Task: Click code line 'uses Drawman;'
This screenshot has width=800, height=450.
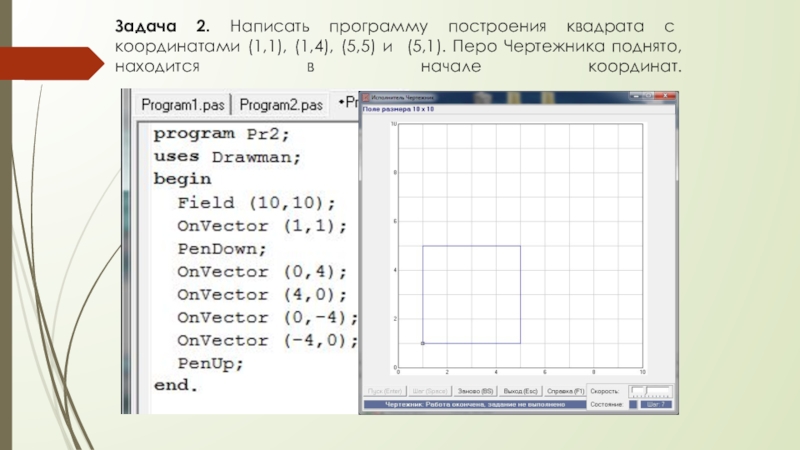Action: (227, 157)
